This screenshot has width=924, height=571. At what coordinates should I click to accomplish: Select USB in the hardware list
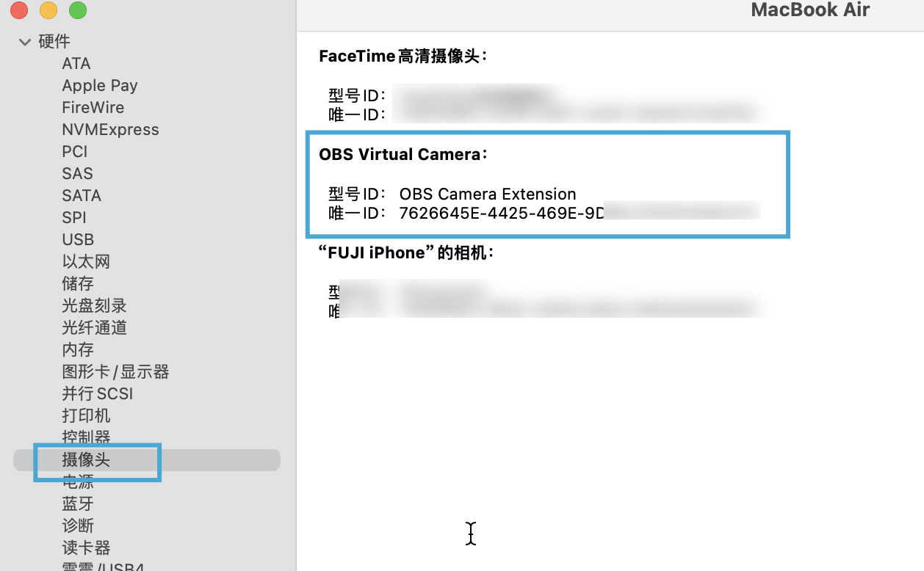78,240
